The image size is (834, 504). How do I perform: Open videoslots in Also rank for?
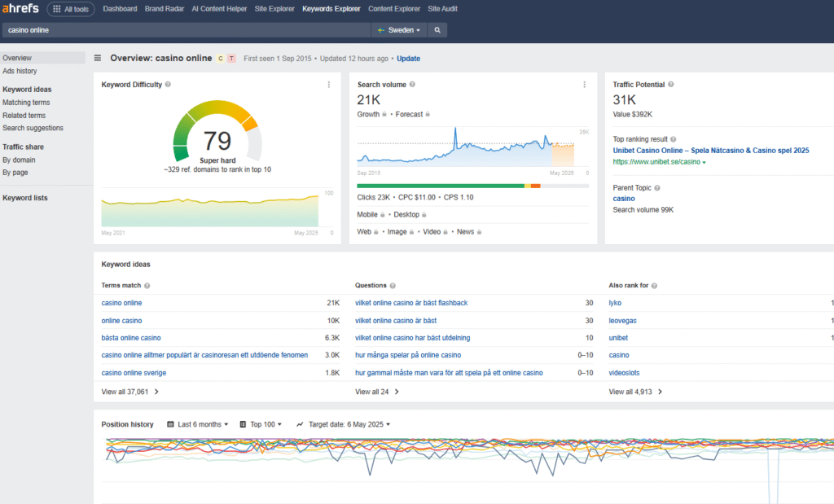pyautogui.click(x=624, y=373)
